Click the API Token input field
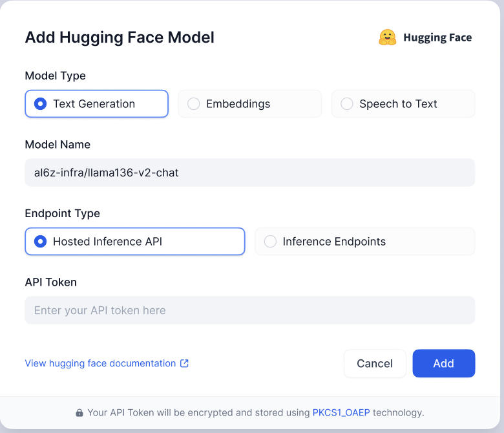504x433 pixels. point(249,310)
